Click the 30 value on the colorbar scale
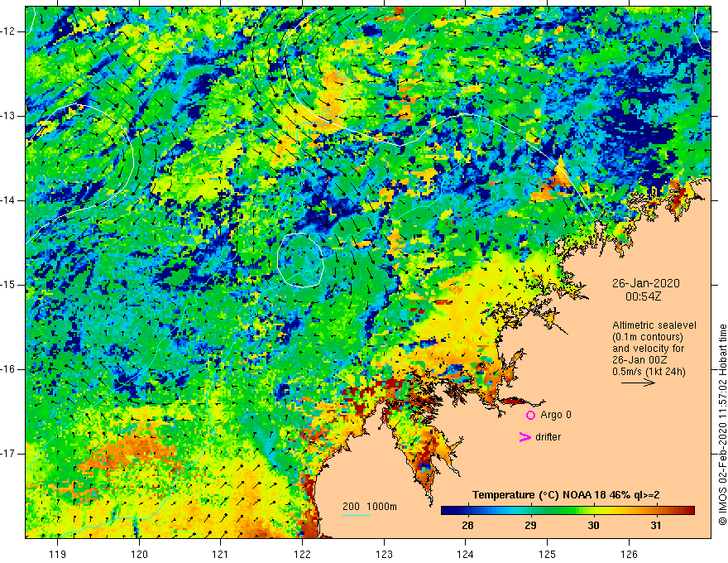728x563 pixels. [593, 526]
